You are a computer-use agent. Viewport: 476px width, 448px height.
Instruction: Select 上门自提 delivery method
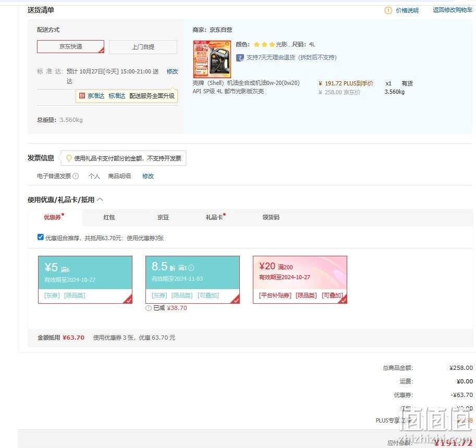[x=143, y=47]
